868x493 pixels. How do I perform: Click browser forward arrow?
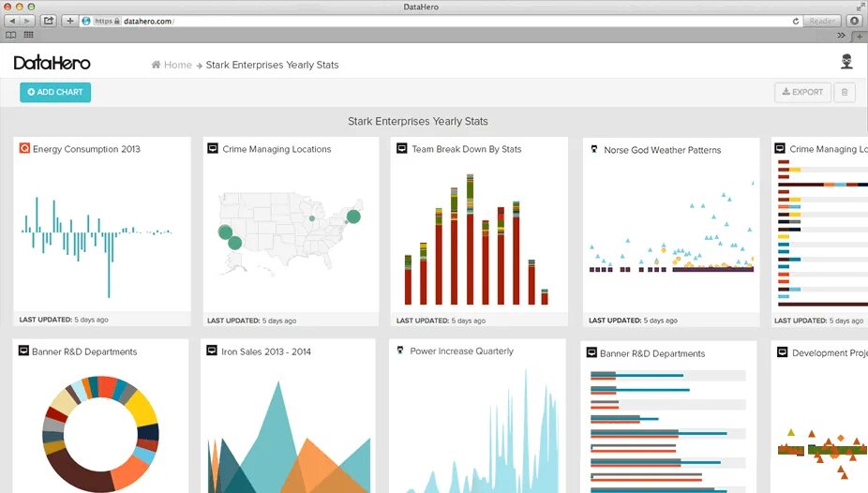pos(27,21)
